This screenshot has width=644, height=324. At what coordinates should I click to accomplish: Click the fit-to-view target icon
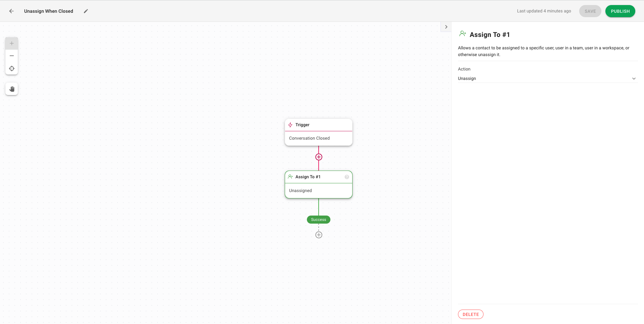[x=12, y=68]
